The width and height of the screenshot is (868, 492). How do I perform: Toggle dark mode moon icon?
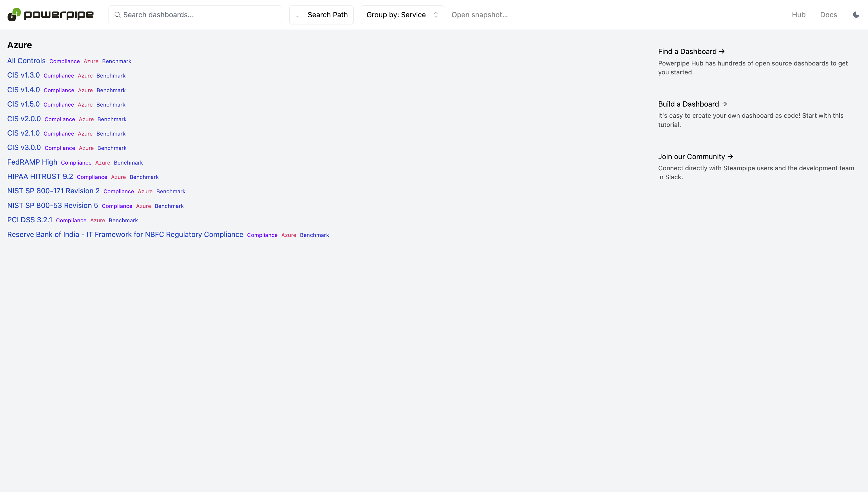pyautogui.click(x=856, y=15)
